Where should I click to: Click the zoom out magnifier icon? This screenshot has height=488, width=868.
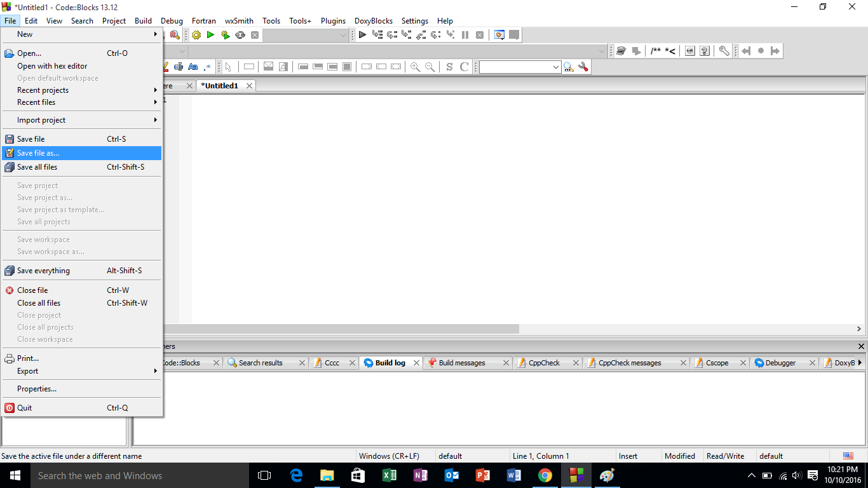pyautogui.click(x=430, y=67)
